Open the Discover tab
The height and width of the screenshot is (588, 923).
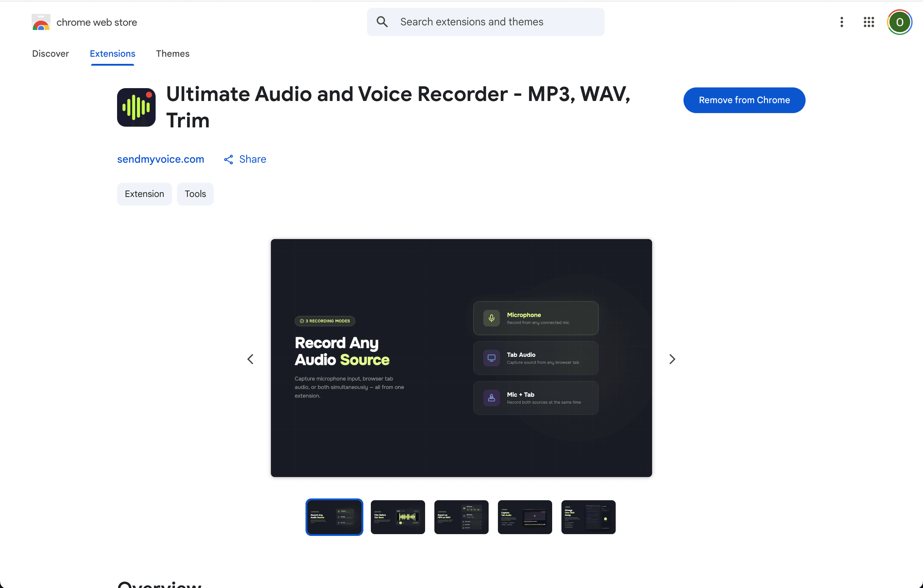pos(50,54)
